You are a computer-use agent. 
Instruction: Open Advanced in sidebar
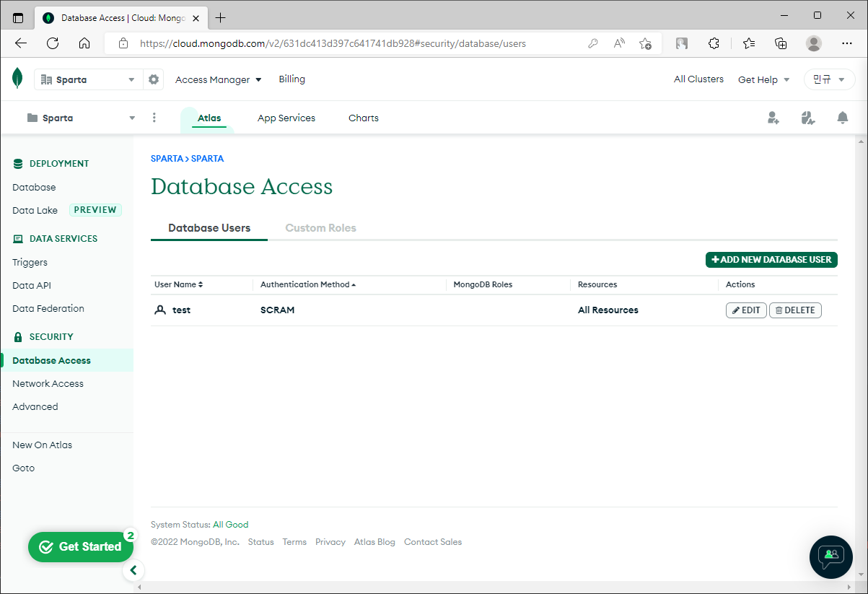click(35, 406)
